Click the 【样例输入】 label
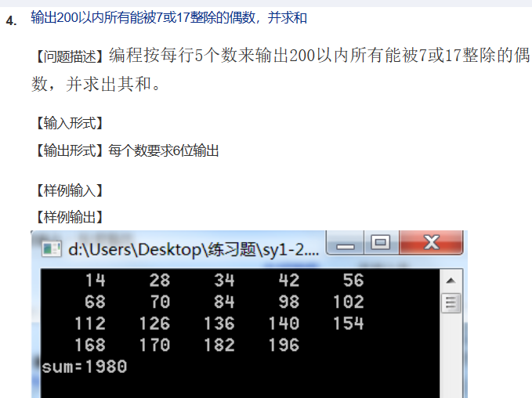 click(70, 190)
